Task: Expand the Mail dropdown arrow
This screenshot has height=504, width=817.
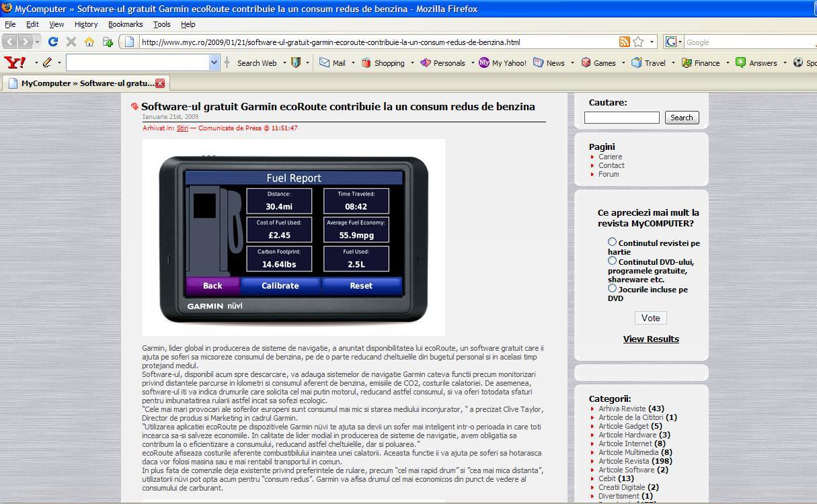Action: [x=352, y=62]
